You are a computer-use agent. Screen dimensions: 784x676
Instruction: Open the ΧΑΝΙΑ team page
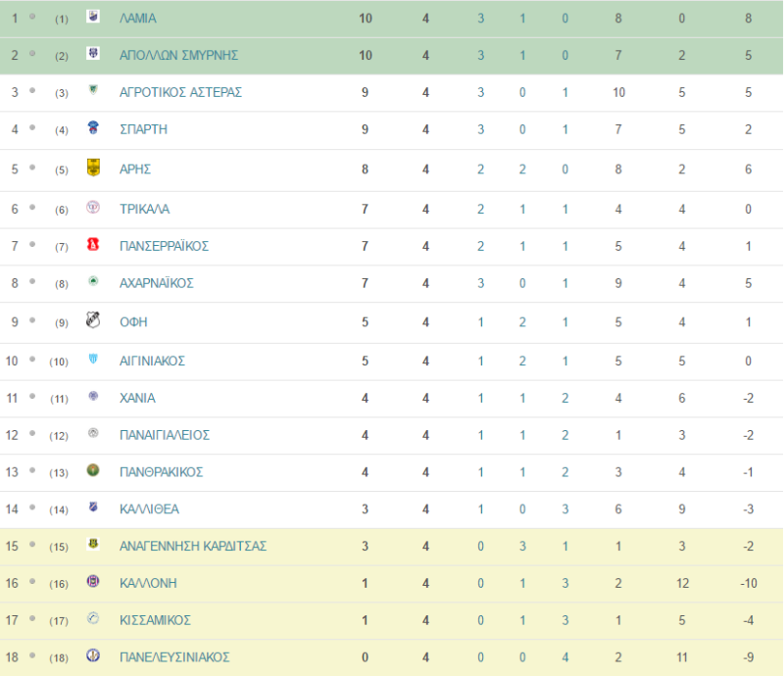(137, 398)
